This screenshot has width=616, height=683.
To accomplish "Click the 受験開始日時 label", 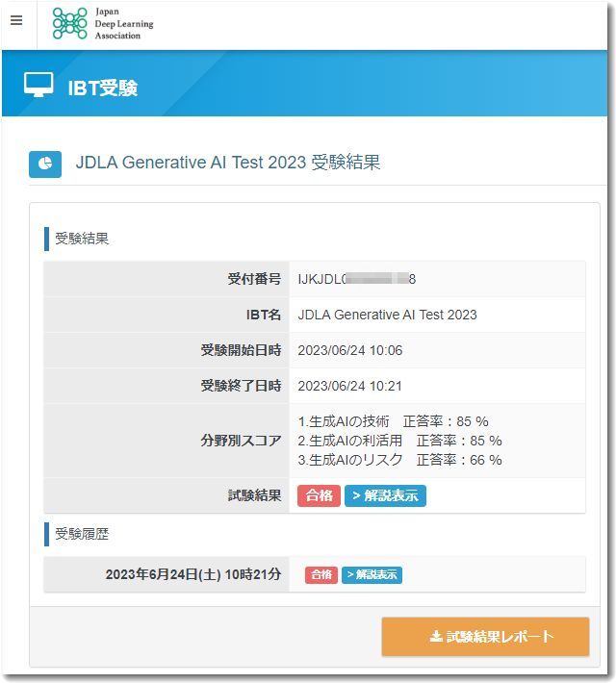I will pyautogui.click(x=241, y=350).
